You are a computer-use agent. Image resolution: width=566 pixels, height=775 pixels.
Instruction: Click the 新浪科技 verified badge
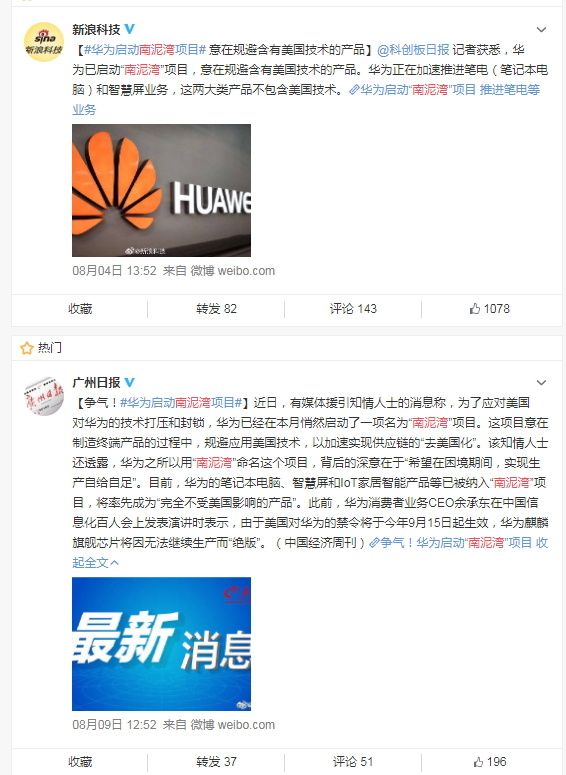130,29
